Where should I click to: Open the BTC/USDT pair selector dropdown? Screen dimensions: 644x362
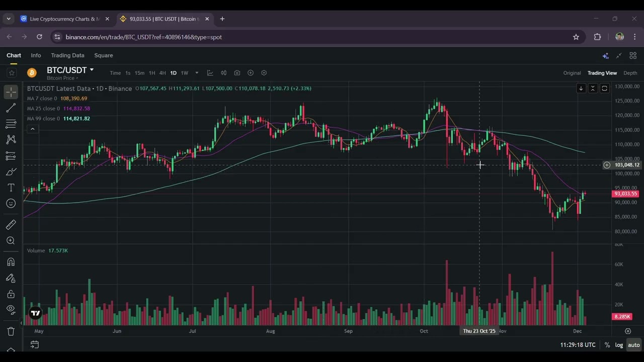70,70
